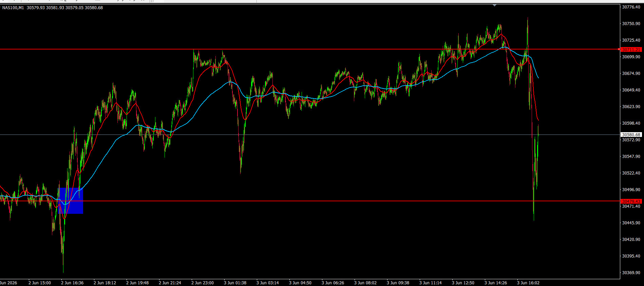This screenshot has height=286, width=644.
Task: Click the current price label 30580.68
Action: (631, 135)
